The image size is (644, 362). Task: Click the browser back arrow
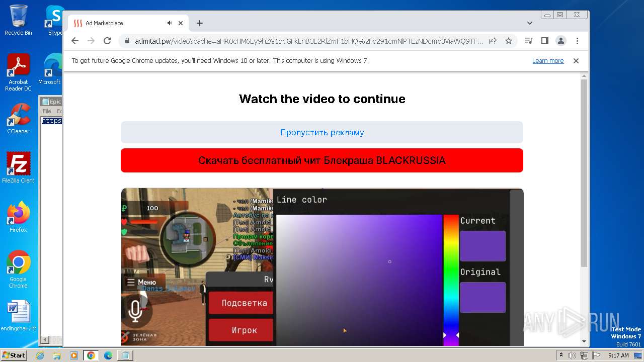pyautogui.click(x=75, y=41)
